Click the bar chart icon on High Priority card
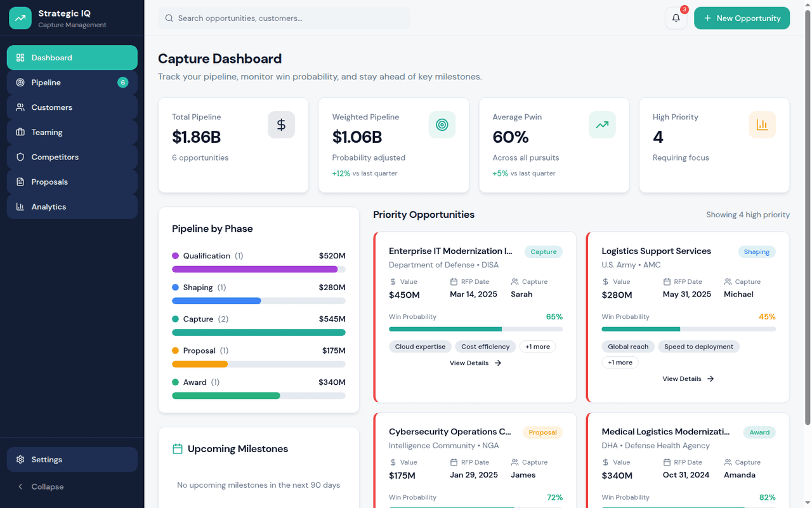Viewport: 812px width, 508px height. [763, 125]
